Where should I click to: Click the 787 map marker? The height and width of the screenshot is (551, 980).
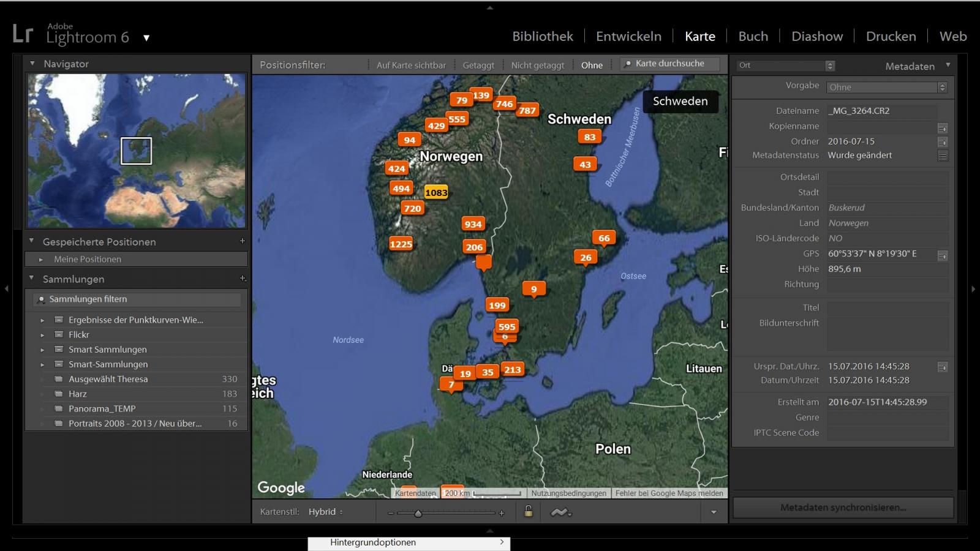[527, 110]
